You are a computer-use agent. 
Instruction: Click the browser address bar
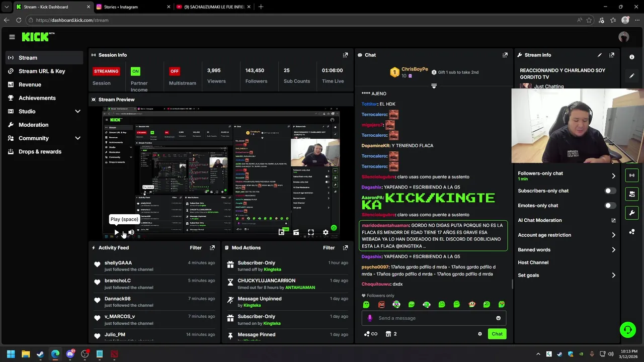[302, 20]
